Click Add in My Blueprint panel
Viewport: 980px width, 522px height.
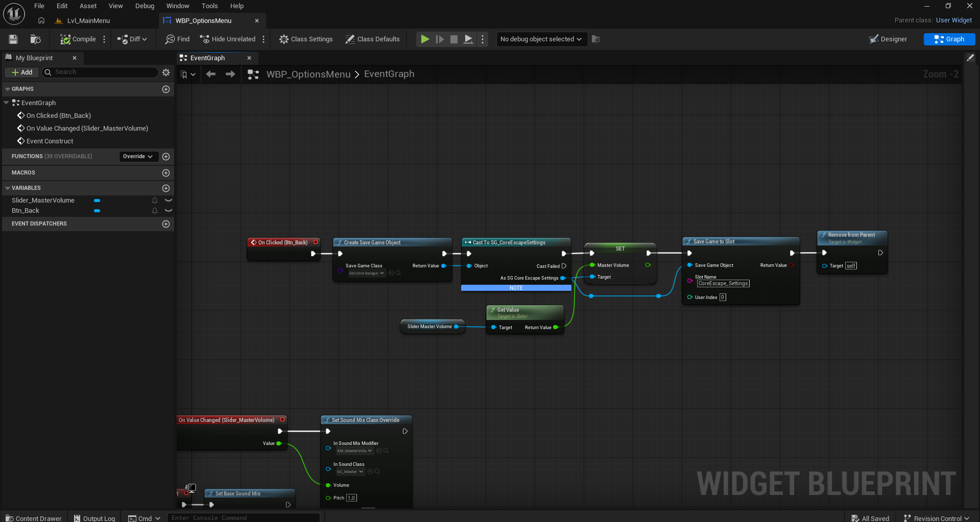[22, 72]
